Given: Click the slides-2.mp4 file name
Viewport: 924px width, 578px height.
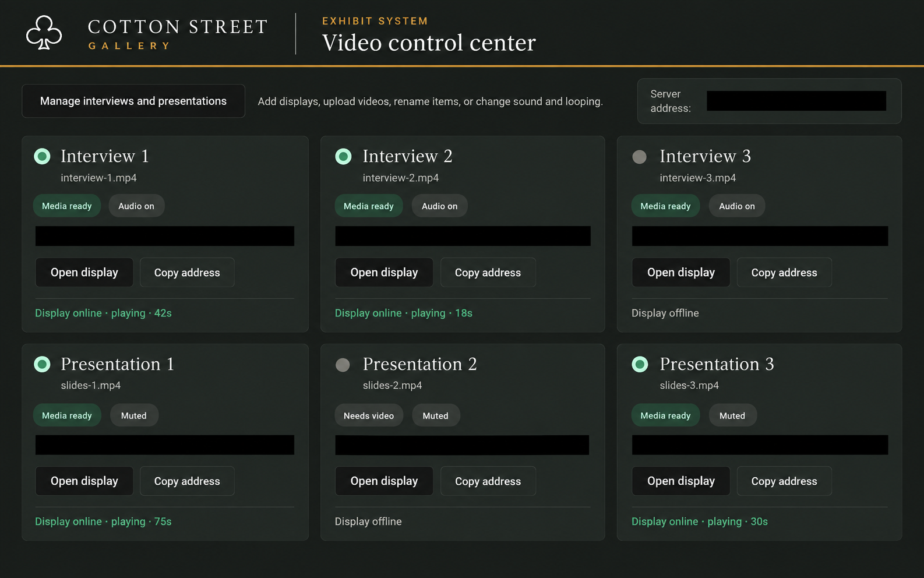Looking at the screenshot, I should [392, 385].
